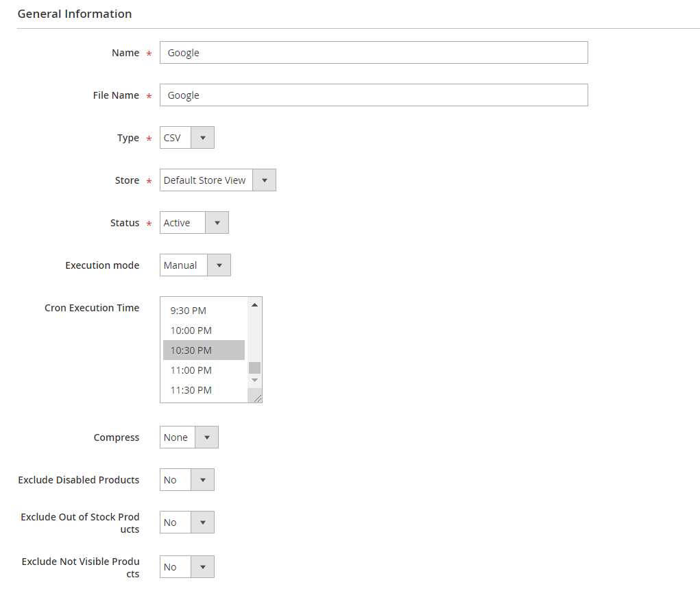Screen dimensions: 700x589
Task: Click the time list scroll up arrow
Action: pos(254,304)
